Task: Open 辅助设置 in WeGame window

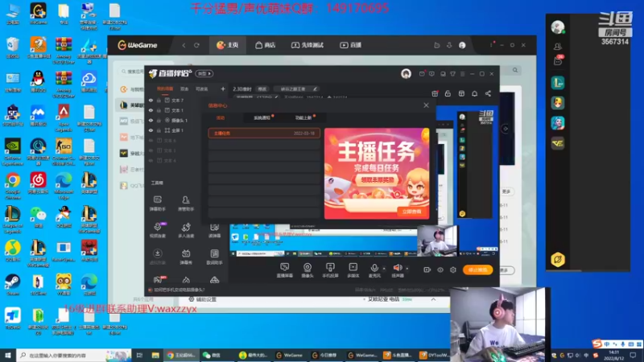Action: (x=203, y=299)
